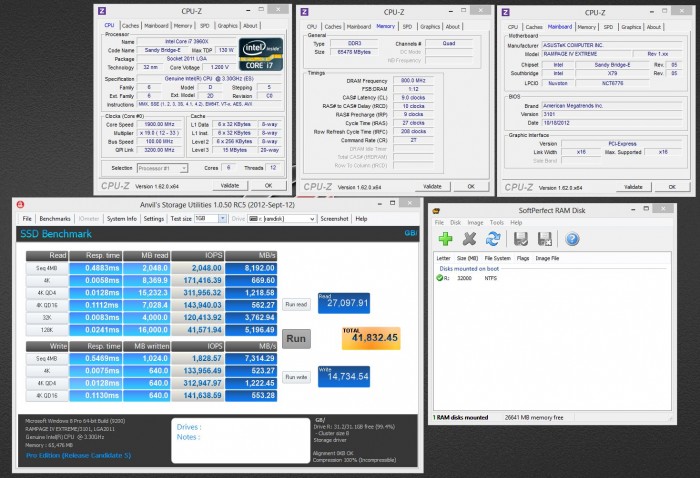Click the grey X Remove disk icon
The height and width of the screenshot is (478, 700).
(469, 239)
